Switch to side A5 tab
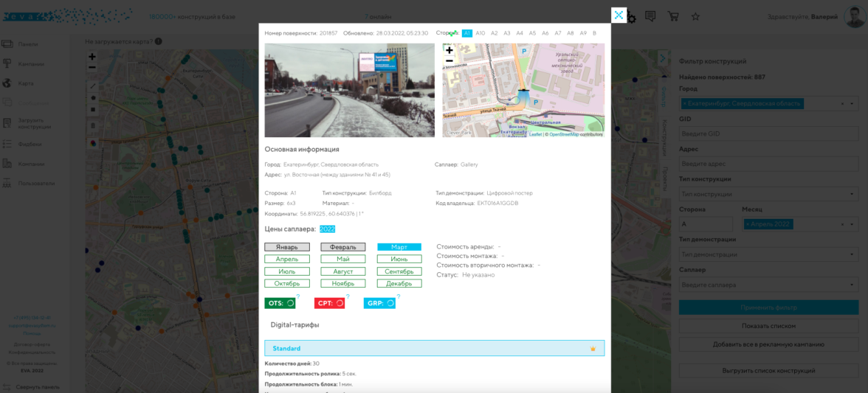868x393 pixels. pyautogui.click(x=532, y=33)
